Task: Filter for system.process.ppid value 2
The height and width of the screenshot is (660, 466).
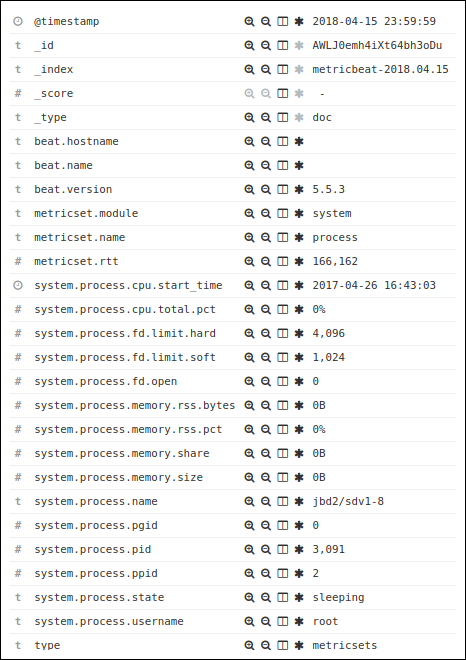Action: [x=249, y=573]
